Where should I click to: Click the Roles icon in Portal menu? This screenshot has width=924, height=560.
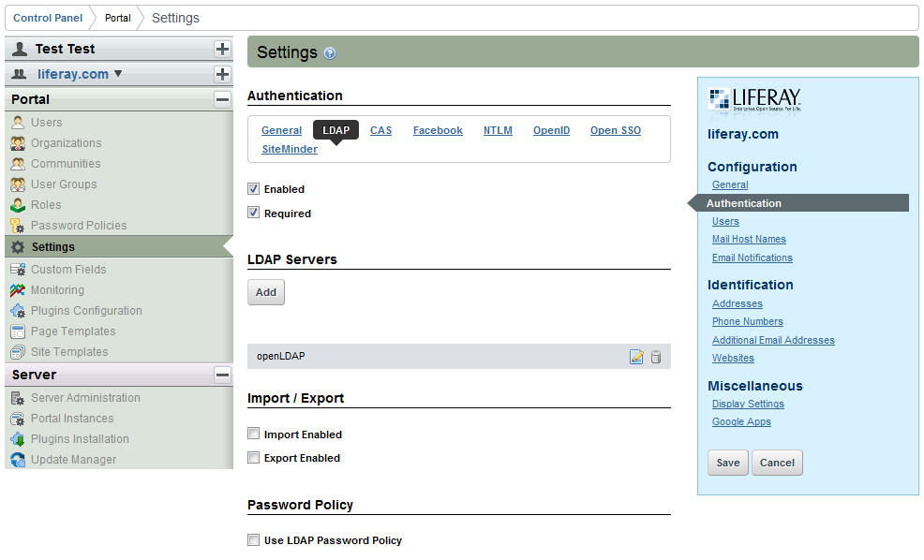(17, 205)
